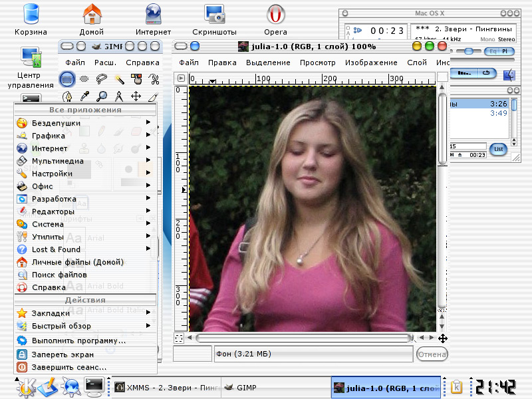
Task: Launch the terminal from the bottom panel
Action: click(94, 387)
